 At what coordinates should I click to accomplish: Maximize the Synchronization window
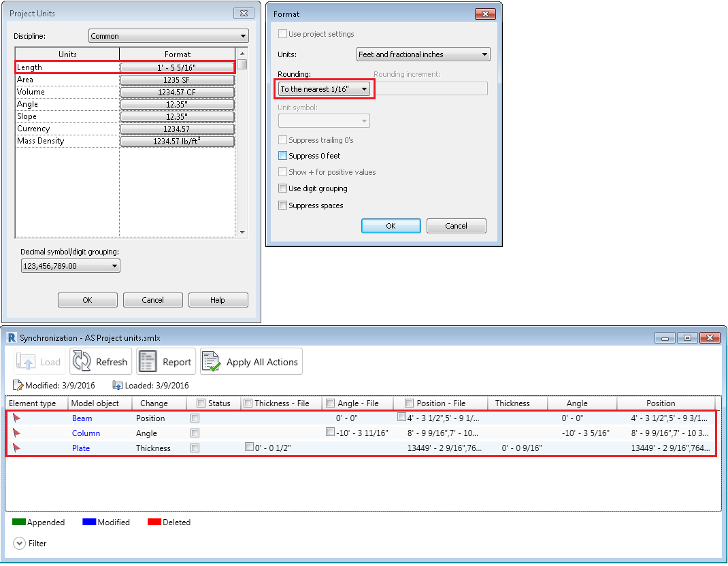(687, 337)
